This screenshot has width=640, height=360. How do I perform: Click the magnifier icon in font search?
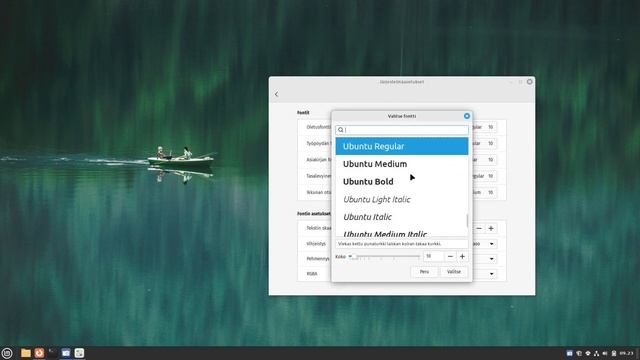[341, 130]
